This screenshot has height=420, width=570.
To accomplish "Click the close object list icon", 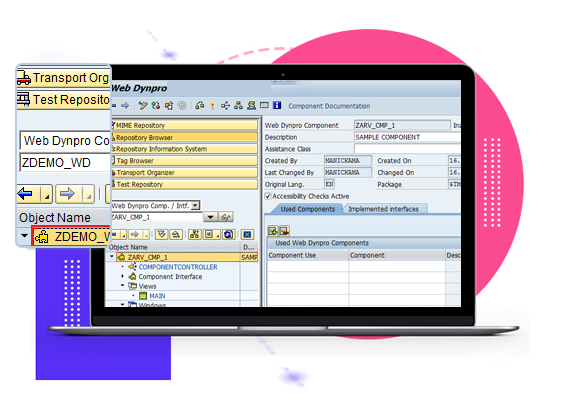I will [x=247, y=235].
